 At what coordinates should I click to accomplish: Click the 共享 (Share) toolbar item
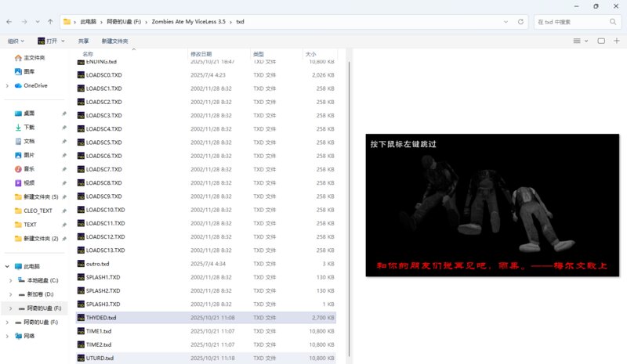[x=83, y=40]
